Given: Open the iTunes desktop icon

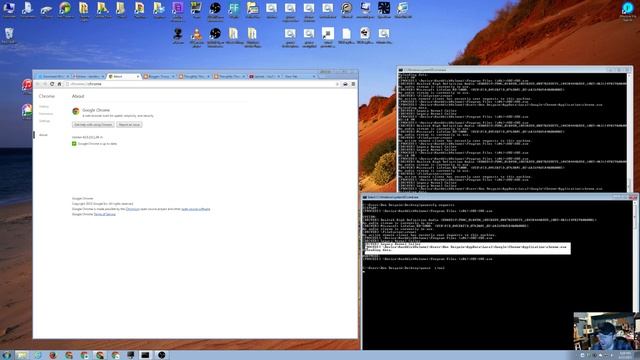Looking at the screenshot, I should click(27, 86).
